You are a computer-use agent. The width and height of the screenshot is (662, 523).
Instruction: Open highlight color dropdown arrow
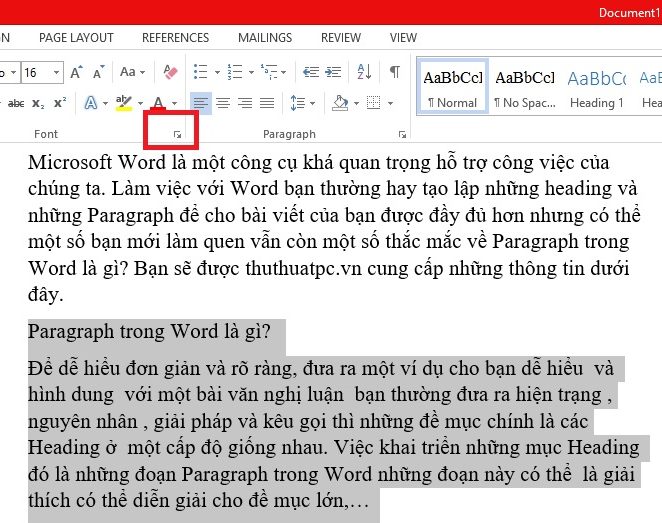tap(140, 103)
